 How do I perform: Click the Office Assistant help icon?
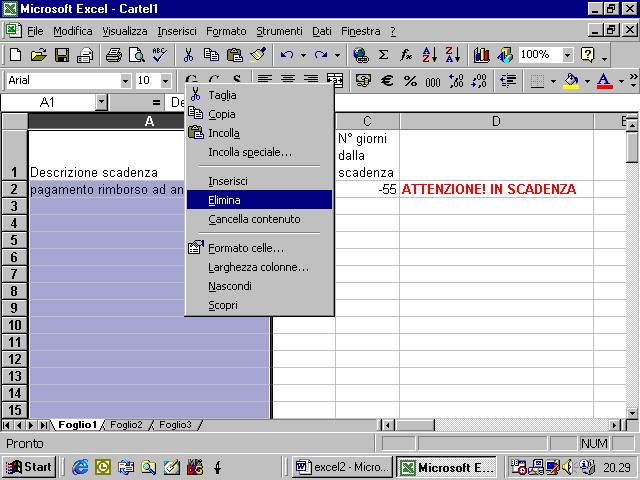coord(587,55)
